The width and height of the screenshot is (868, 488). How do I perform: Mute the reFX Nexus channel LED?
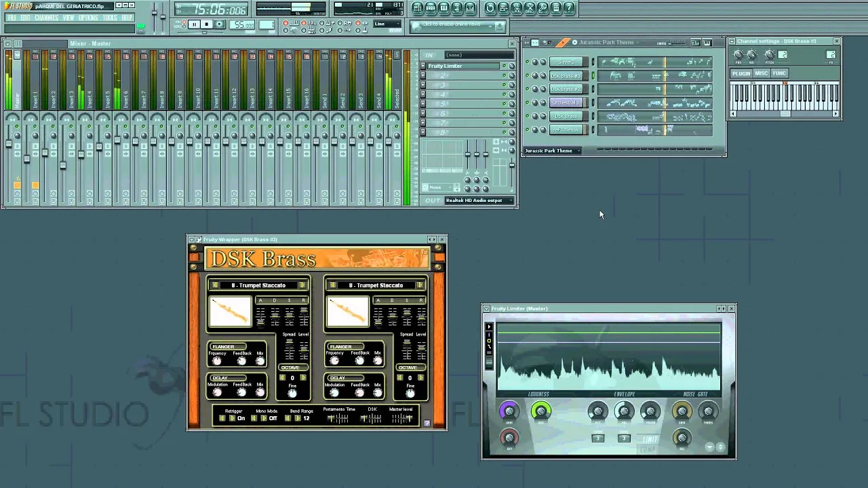point(527,129)
